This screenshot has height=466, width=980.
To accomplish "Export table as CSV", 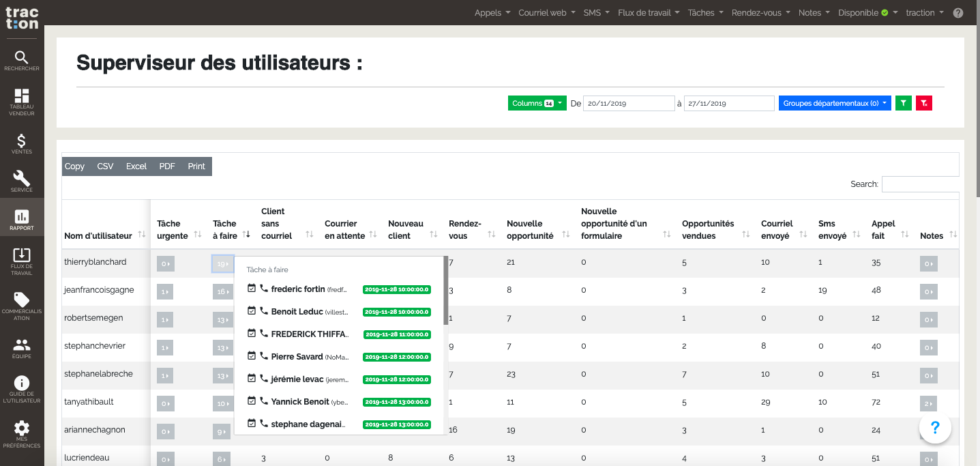I will pos(105,166).
